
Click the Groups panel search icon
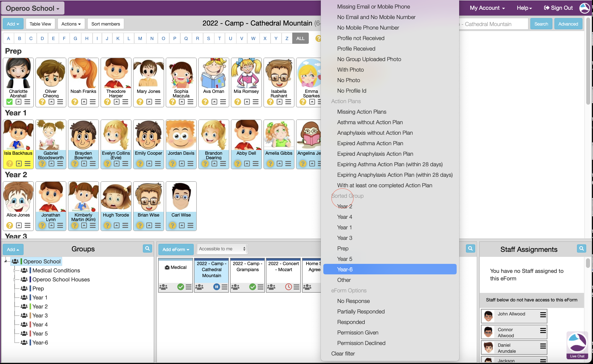point(147,249)
